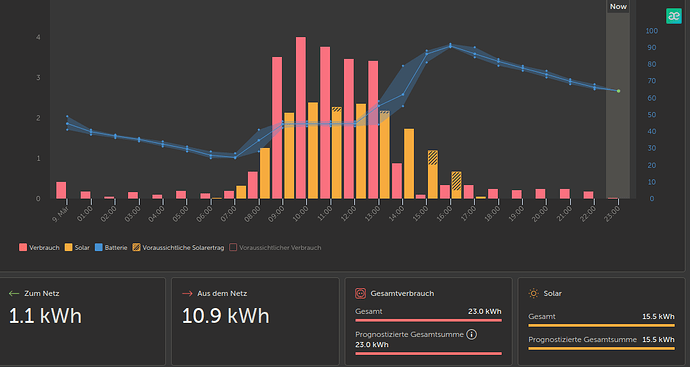Screen dimensions: 690x367
Task: Click the Now marker label
Action: point(618,7)
